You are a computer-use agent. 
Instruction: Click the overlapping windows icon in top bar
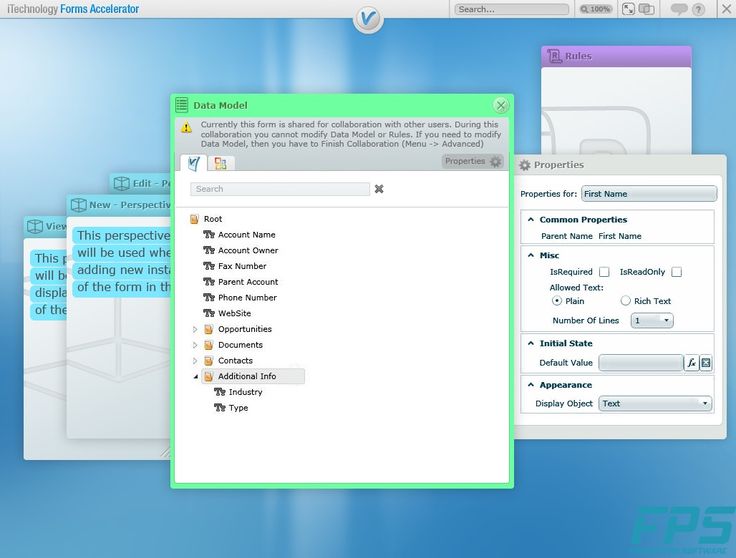point(647,9)
